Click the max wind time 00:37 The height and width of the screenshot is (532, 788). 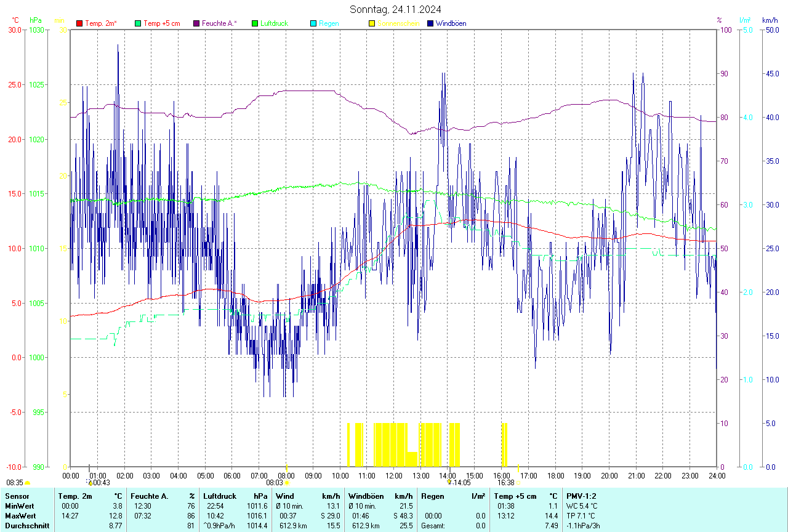pos(288,515)
